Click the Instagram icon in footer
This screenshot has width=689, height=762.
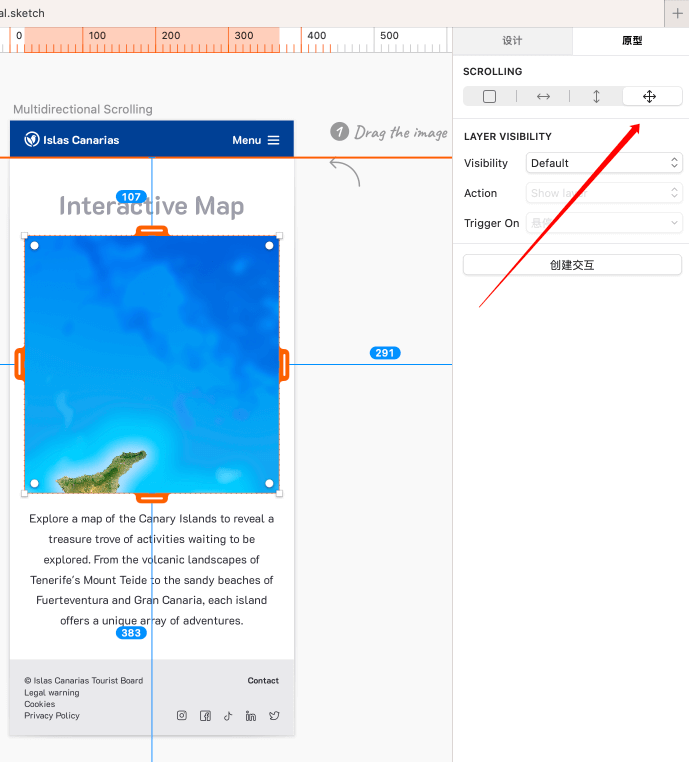pyautogui.click(x=182, y=716)
